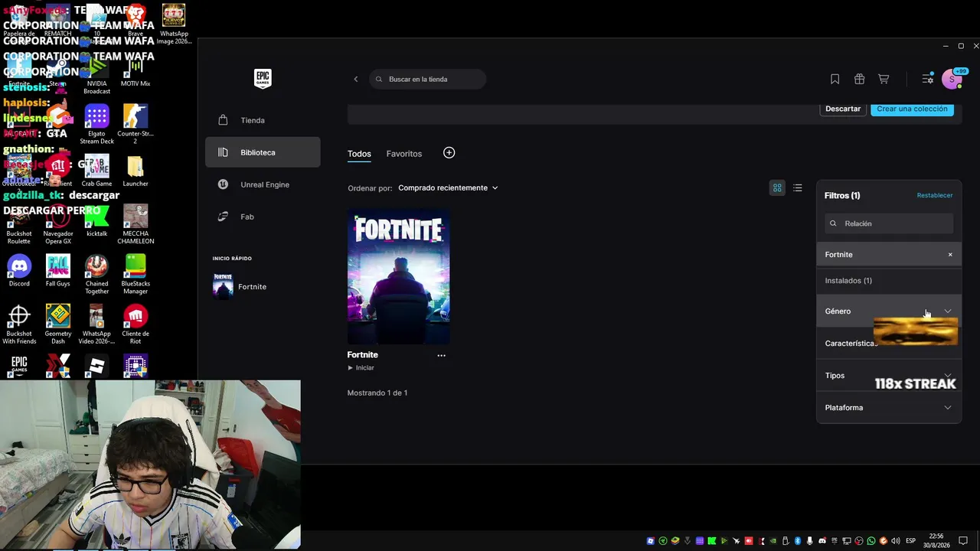
Task: Click the Fortnite title below the cover
Action: [x=363, y=355]
